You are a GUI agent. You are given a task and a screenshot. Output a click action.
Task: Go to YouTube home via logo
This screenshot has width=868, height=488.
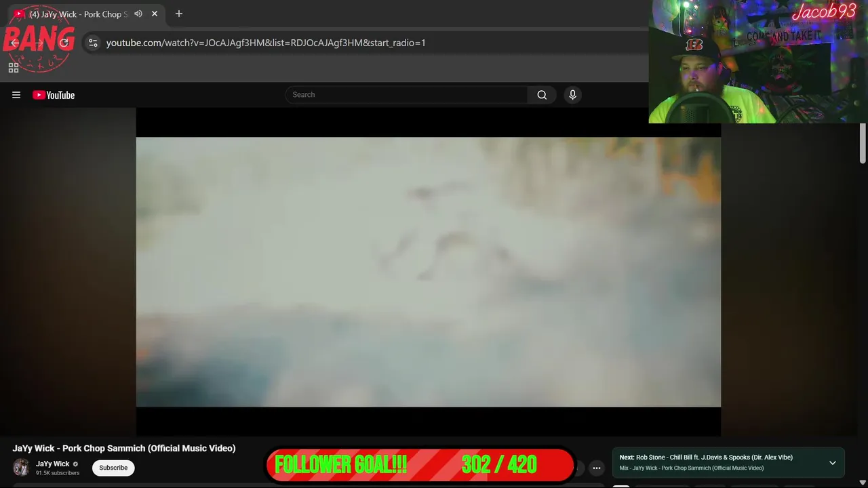coord(54,95)
